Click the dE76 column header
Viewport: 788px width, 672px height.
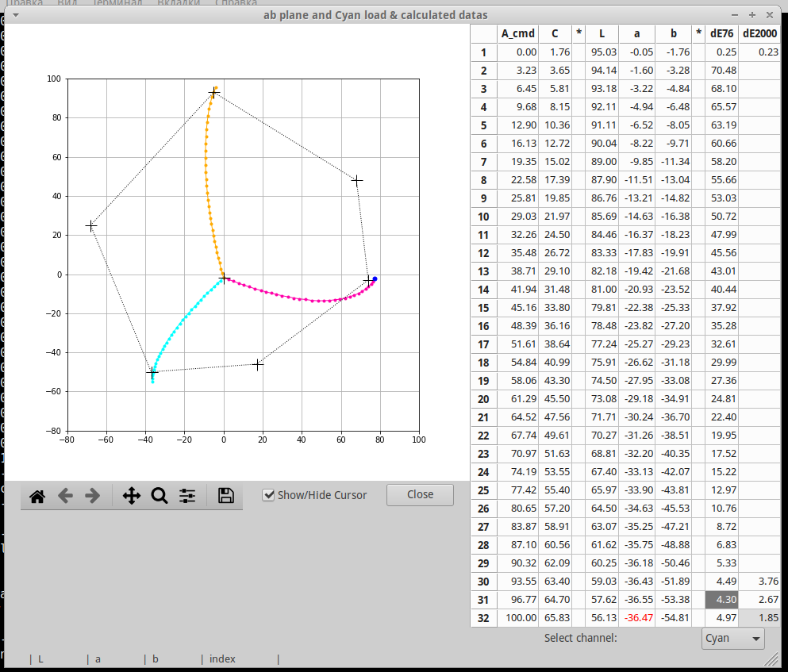721,33
